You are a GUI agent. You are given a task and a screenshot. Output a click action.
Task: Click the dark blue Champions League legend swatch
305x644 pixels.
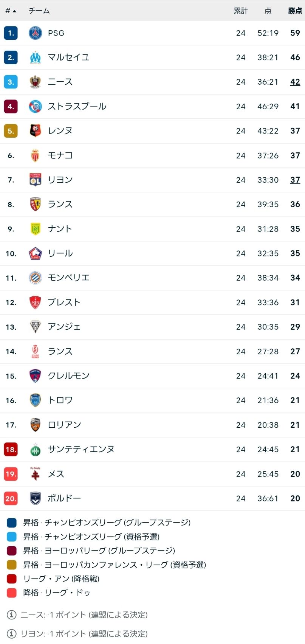[x=12, y=523]
